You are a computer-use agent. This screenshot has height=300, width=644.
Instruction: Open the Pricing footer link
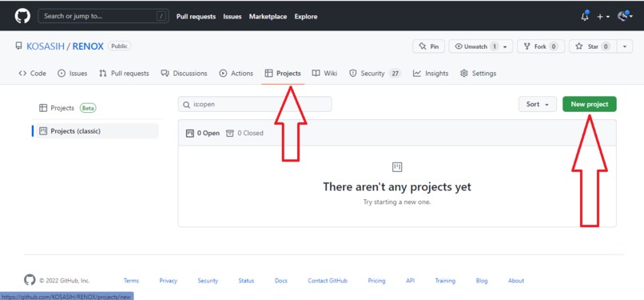click(x=376, y=281)
